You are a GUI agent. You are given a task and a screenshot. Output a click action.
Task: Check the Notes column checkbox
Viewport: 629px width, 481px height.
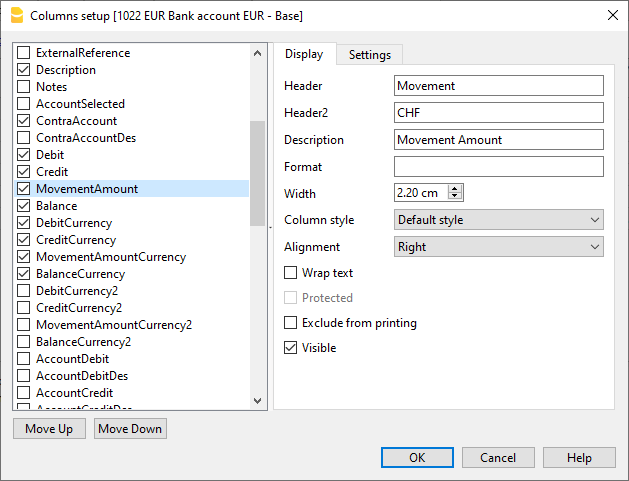coord(24,87)
